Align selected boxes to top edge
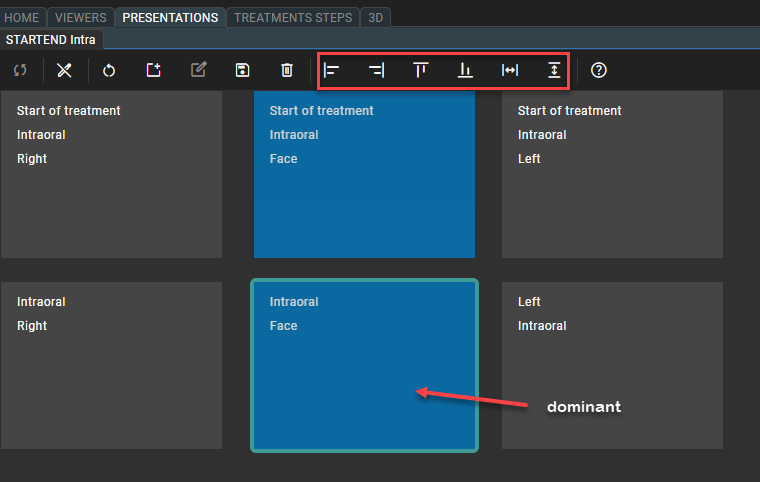This screenshot has height=482, width=760. 421,70
